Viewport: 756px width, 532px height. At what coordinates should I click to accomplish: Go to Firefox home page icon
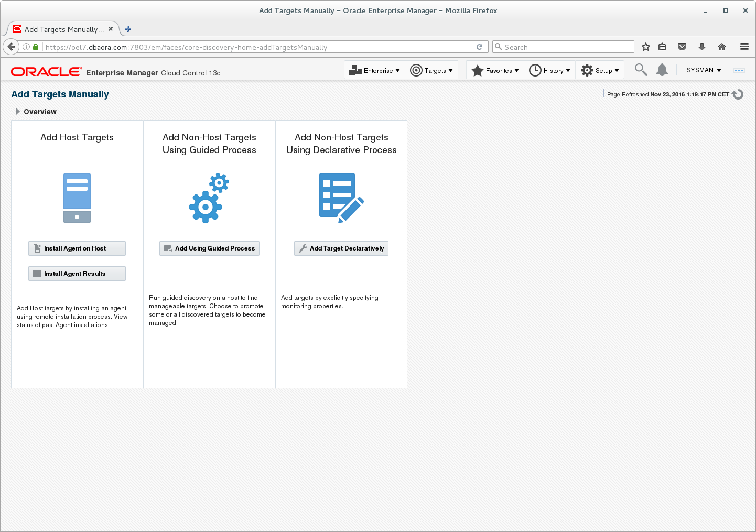(722, 47)
